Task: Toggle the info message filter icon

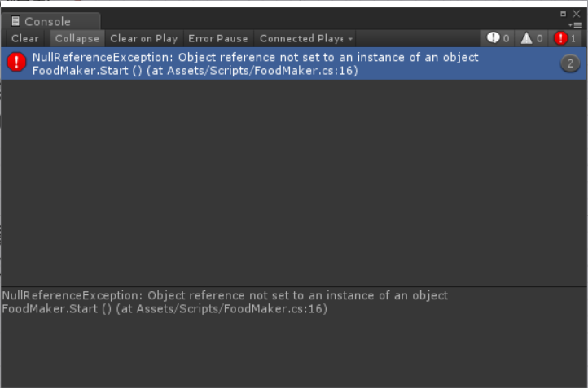Action: (x=494, y=38)
